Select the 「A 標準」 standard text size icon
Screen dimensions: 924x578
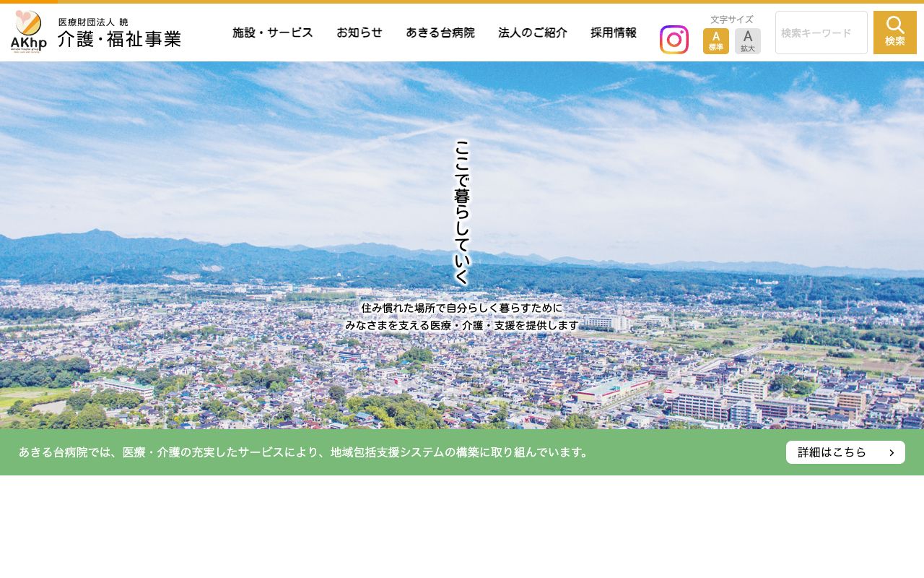tap(716, 41)
